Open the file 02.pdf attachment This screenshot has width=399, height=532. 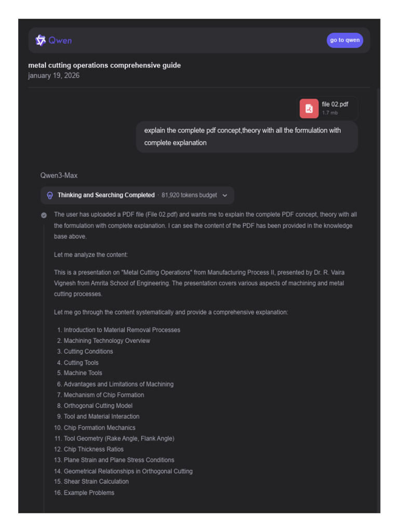click(327, 109)
